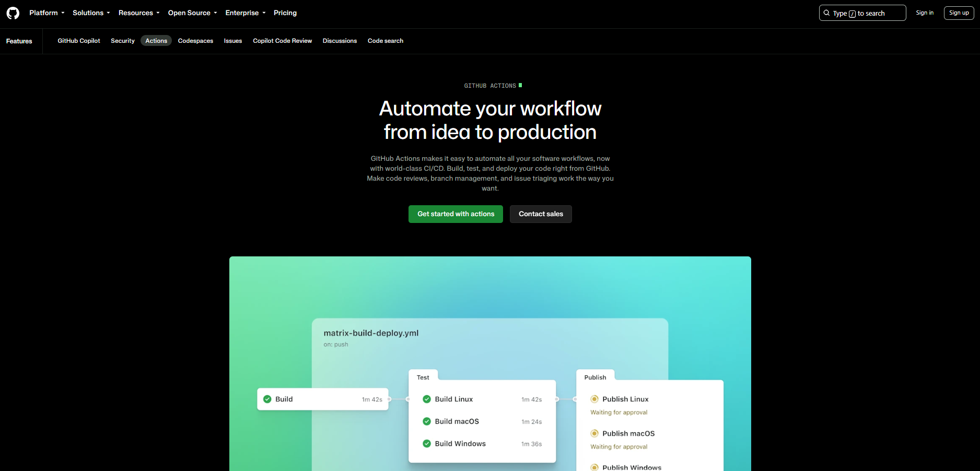Expand the Enterprise dropdown menu
This screenshot has width=980, height=471.
coord(246,13)
